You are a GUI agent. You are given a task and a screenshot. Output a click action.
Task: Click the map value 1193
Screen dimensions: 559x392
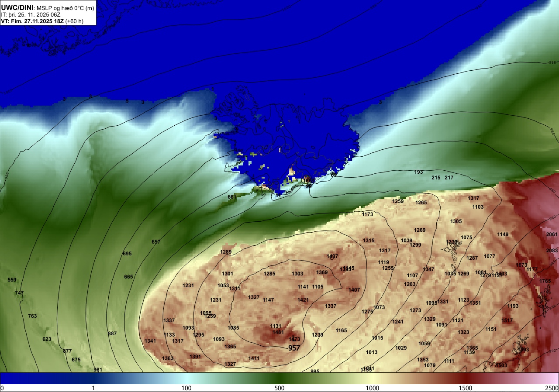(513, 306)
